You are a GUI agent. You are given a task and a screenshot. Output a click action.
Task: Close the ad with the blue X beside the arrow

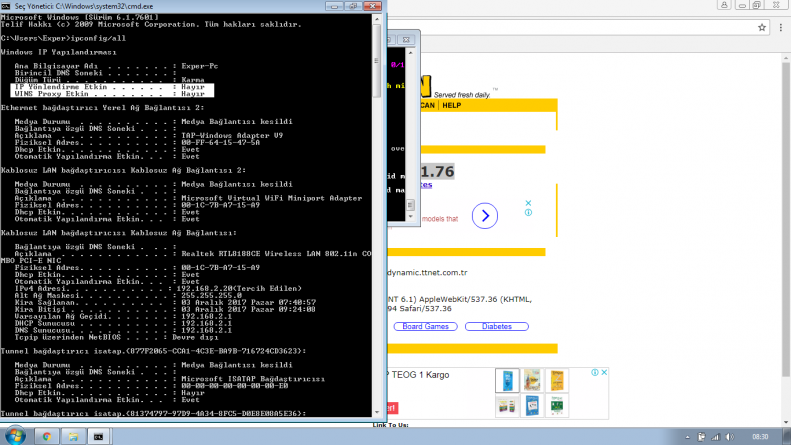click(528, 203)
